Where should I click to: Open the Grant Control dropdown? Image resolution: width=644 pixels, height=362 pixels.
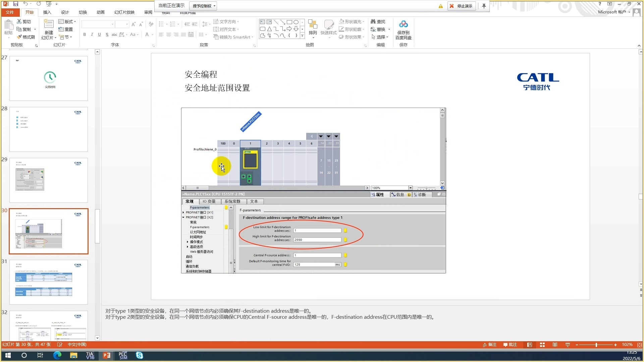[x=203, y=6]
